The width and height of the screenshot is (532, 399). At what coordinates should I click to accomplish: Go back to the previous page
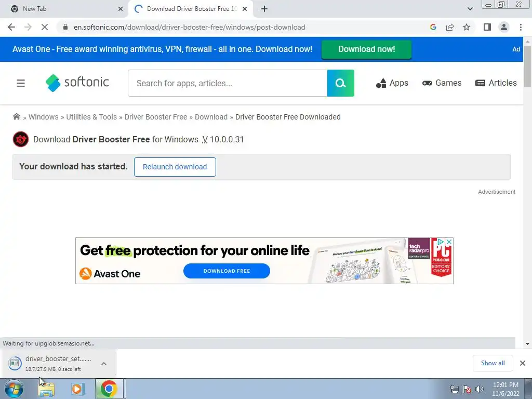[x=11, y=27]
